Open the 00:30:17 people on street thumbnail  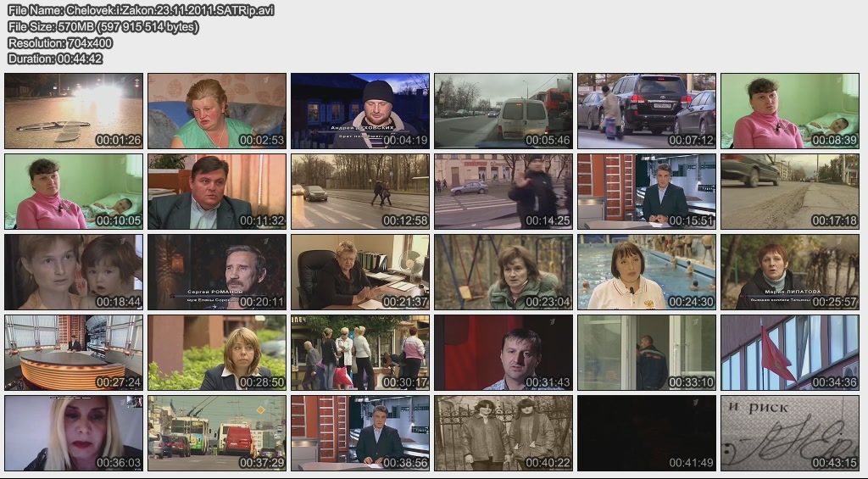click(x=360, y=353)
